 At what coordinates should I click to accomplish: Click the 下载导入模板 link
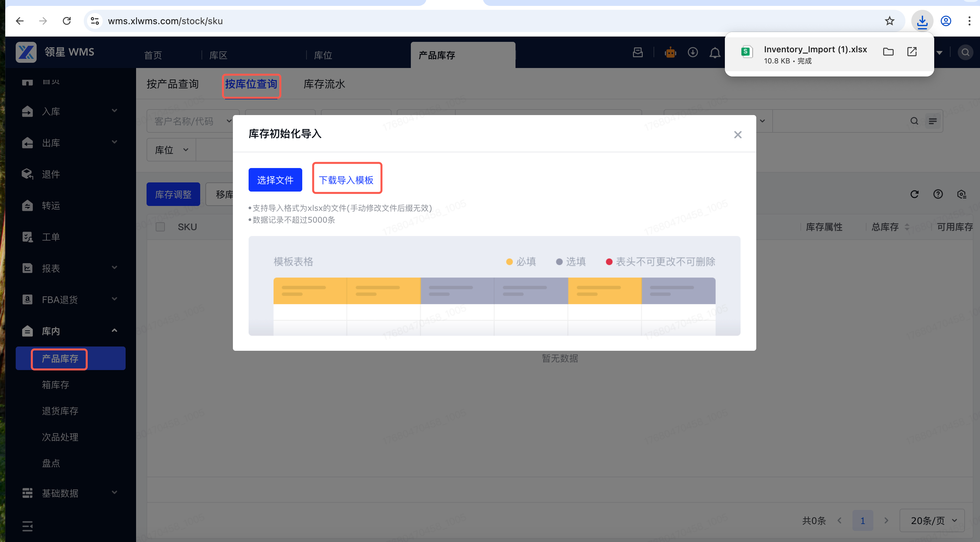coord(346,180)
